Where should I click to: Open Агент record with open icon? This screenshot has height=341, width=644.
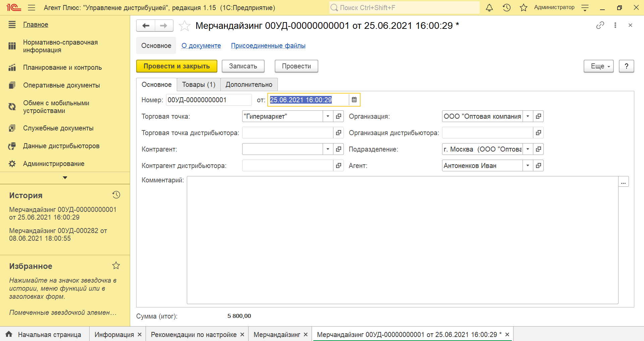tap(538, 165)
